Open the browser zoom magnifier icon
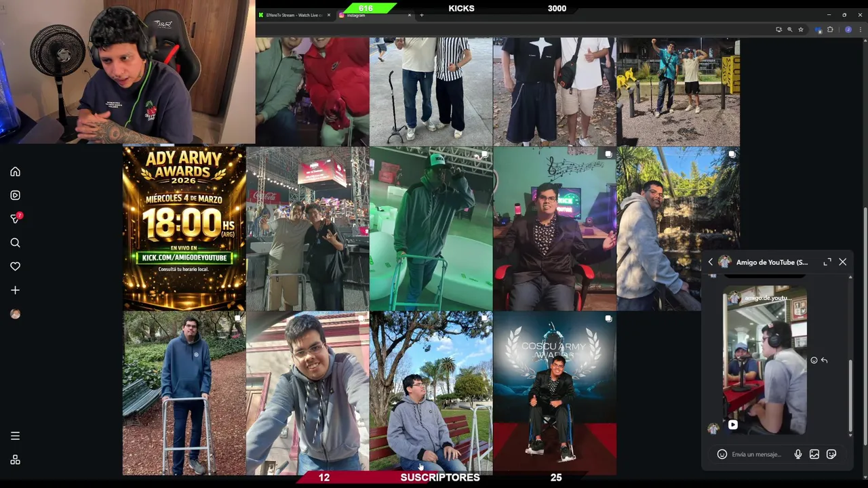Screen dimensions: 868x488 pos(789,30)
